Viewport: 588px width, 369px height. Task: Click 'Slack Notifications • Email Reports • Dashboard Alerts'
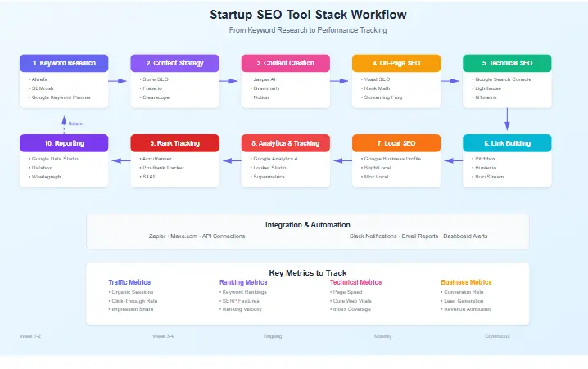tap(418, 236)
